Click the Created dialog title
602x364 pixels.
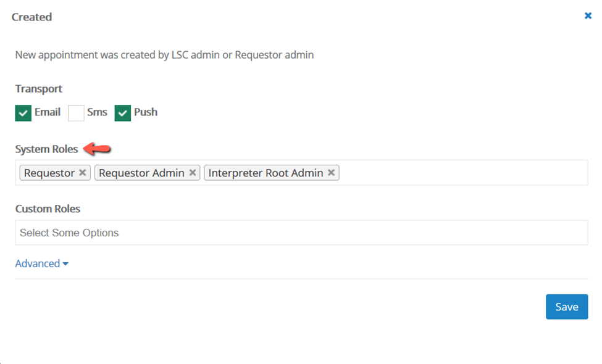click(31, 17)
